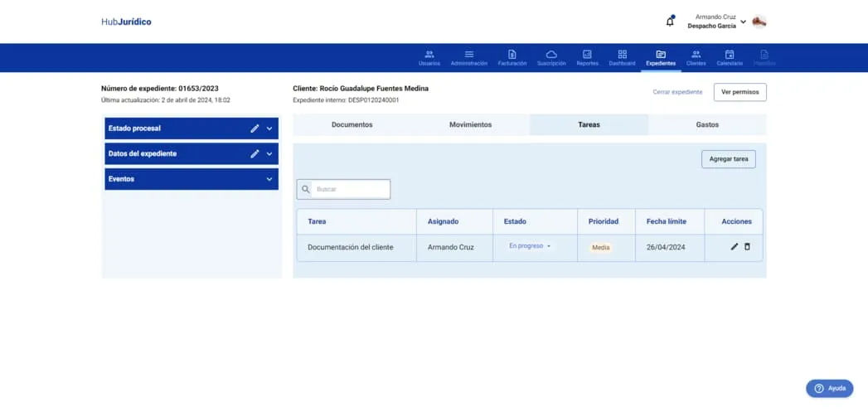Click the HubJurídico logo

click(x=126, y=22)
